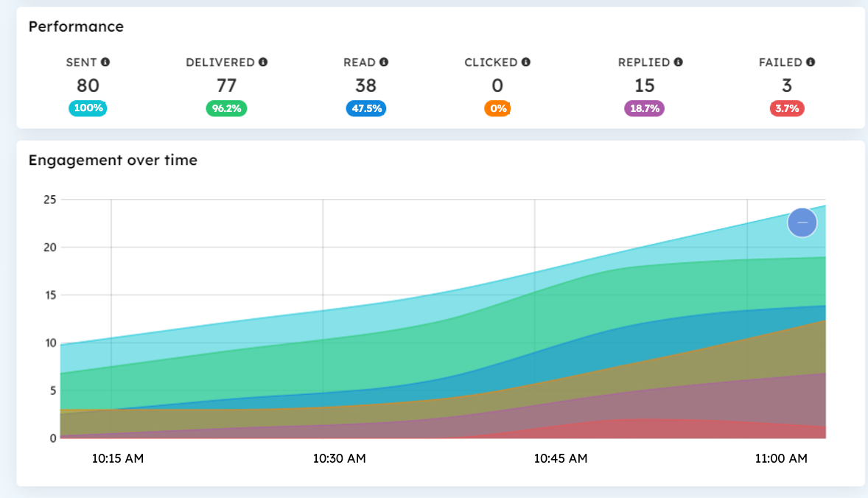
Task: Click the green 96.2% delivered badge
Action: (226, 108)
